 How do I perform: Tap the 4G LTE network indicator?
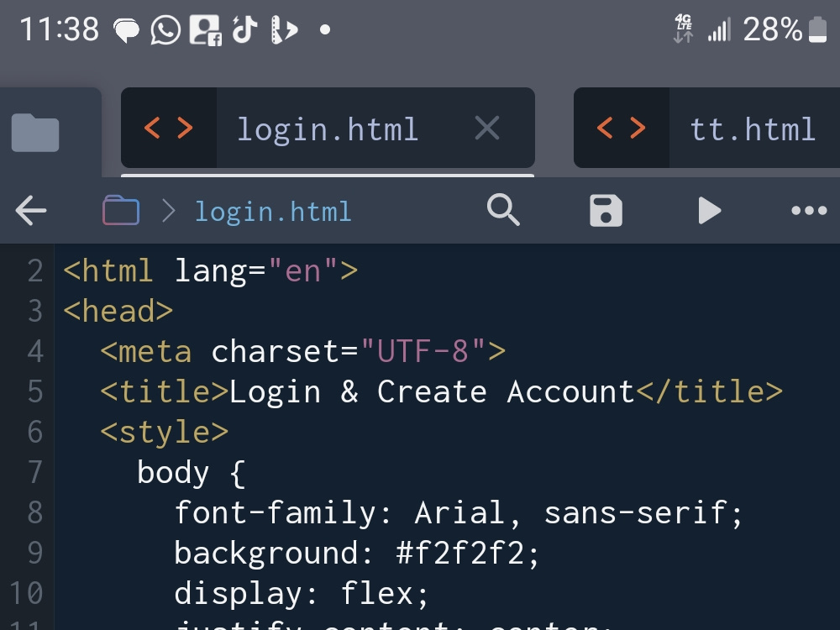683,29
